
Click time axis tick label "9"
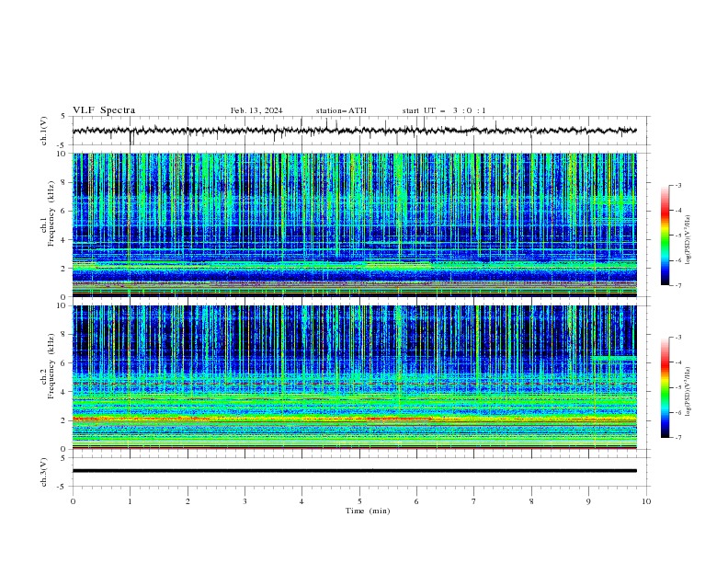click(x=588, y=501)
